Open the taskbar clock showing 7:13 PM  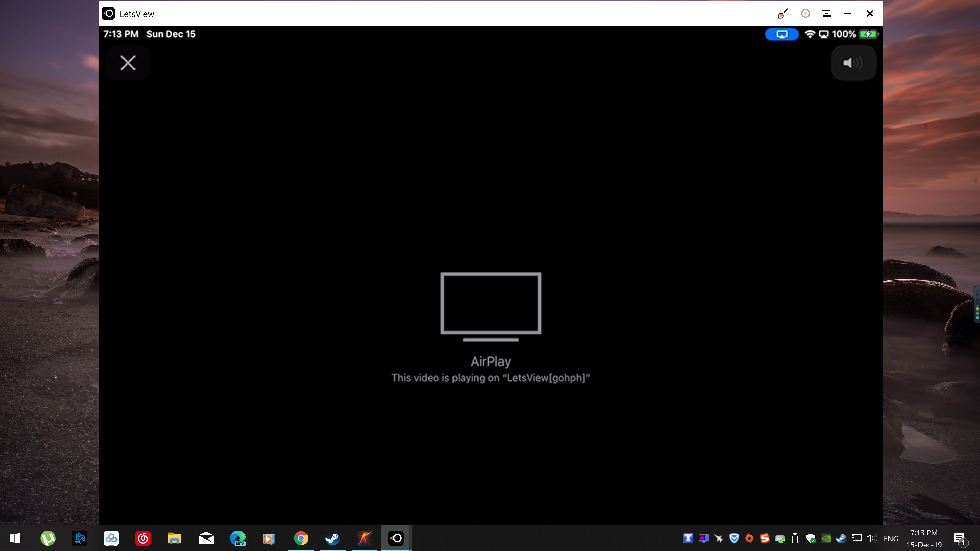click(x=924, y=538)
